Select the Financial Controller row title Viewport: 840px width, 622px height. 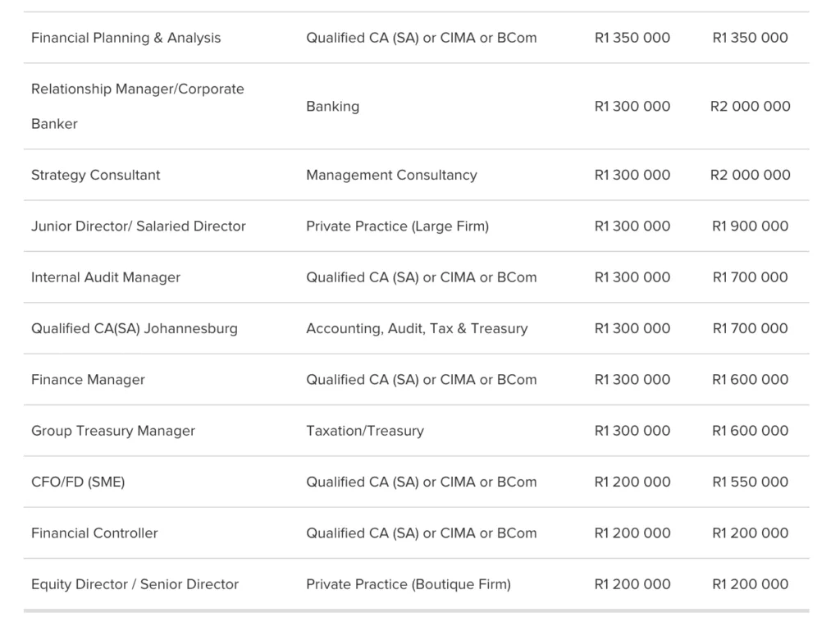coord(94,533)
